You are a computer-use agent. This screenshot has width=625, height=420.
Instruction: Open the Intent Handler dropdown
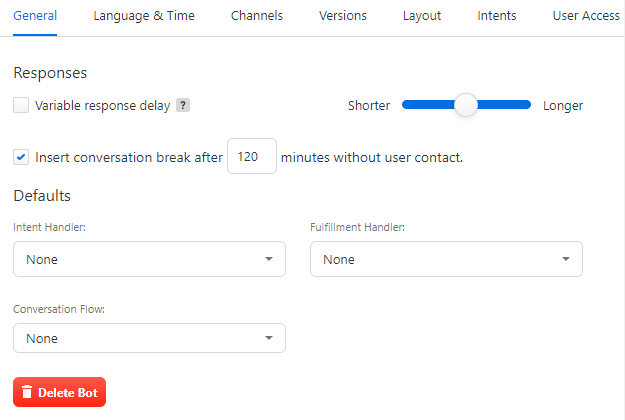(x=149, y=259)
